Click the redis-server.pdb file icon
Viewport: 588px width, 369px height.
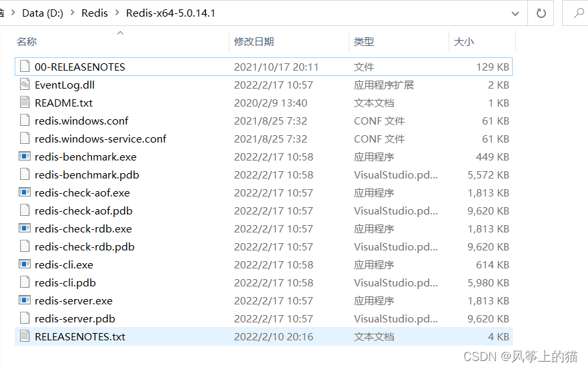click(25, 318)
